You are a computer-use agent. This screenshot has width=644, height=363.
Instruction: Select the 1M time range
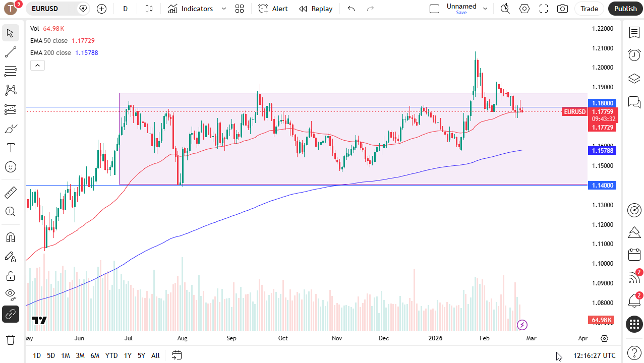click(x=66, y=355)
